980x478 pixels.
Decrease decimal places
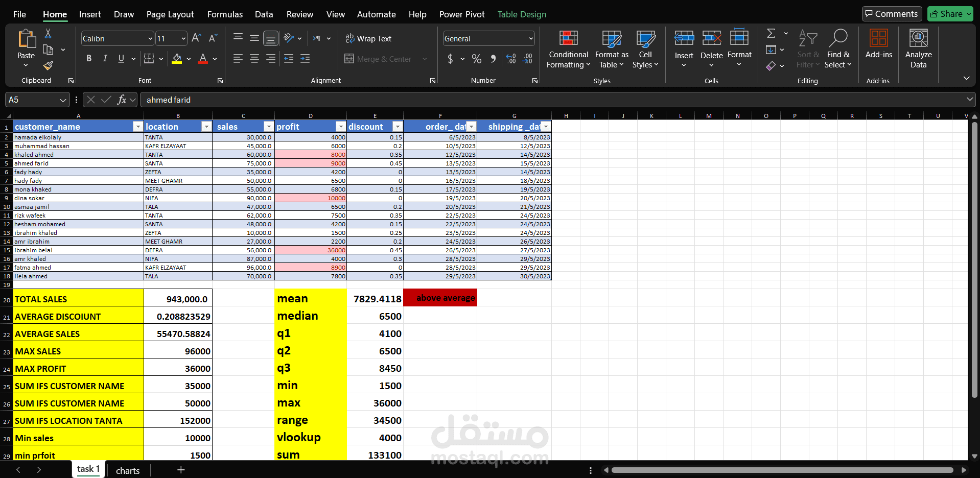pyautogui.click(x=527, y=59)
